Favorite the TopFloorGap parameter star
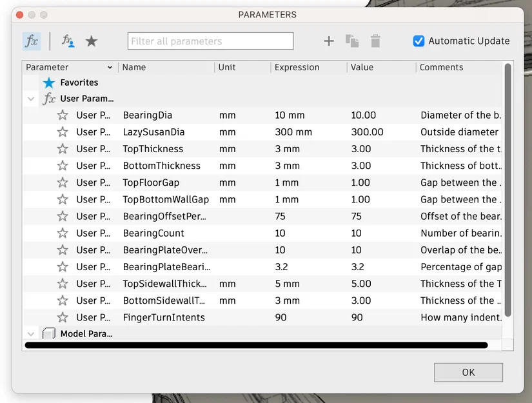Screen dimensions: 532x403 pos(63,182)
